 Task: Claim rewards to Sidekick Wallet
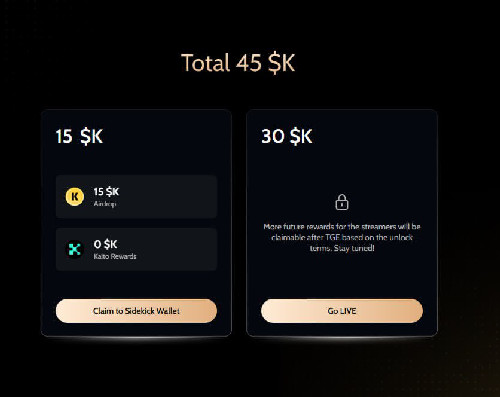click(136, 311)
